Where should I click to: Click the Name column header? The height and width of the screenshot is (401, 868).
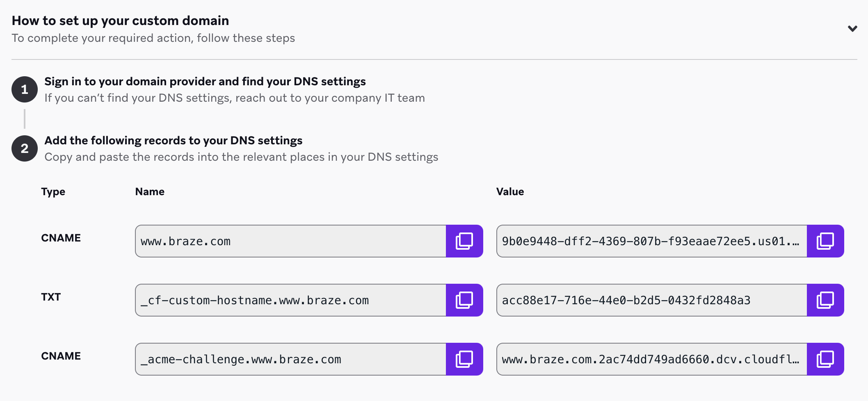coord(150,191)
